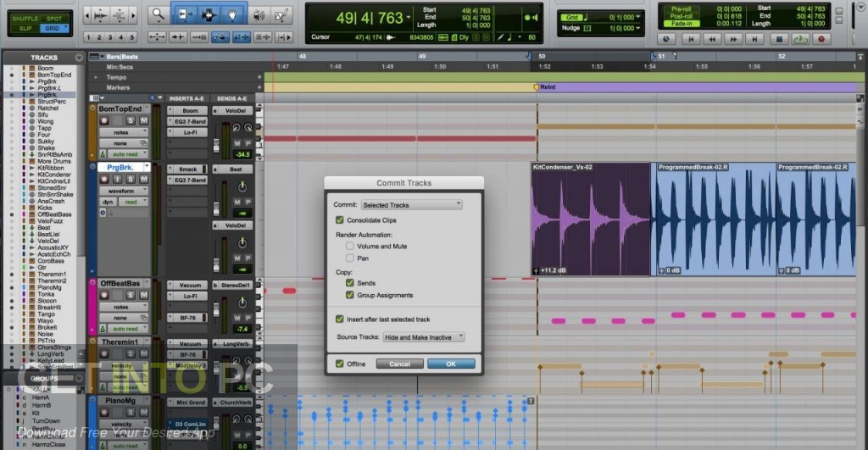This screenshot has width=868, height=450.
Task: Click the horizontal zoom-out left arrow
Action: (87, 15)
